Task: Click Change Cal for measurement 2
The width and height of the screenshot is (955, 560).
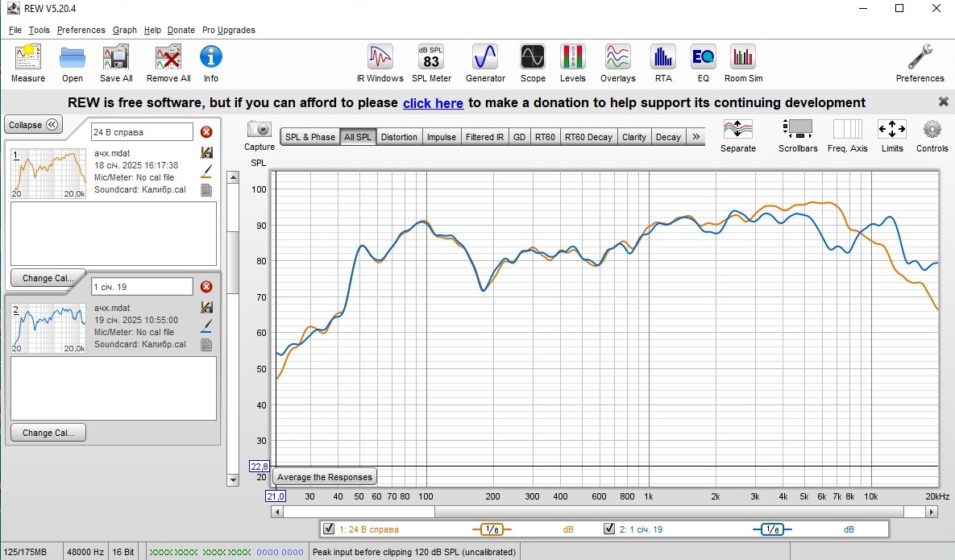Action: [48, 433]
